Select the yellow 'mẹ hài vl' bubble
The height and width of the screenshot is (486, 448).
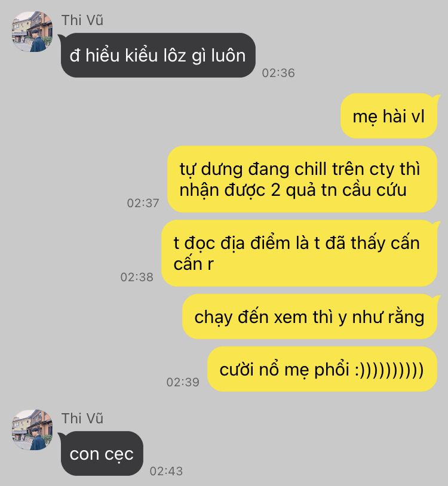pos(389,116)
